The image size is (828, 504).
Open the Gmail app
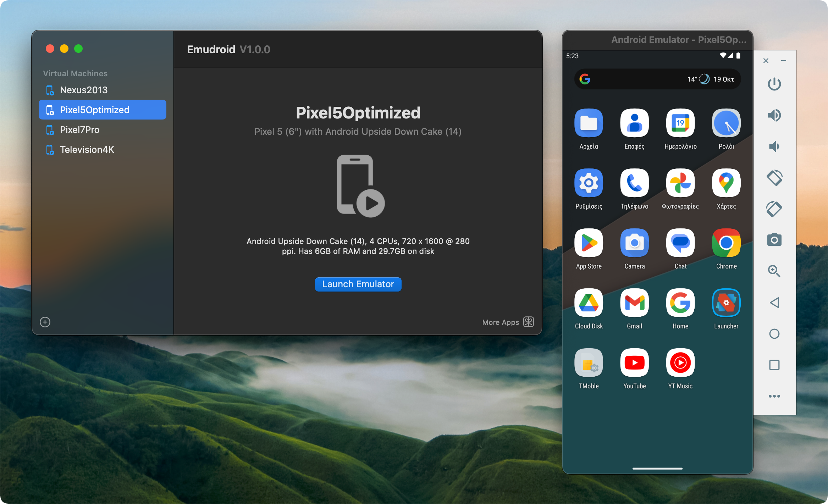tap(634, 309)
